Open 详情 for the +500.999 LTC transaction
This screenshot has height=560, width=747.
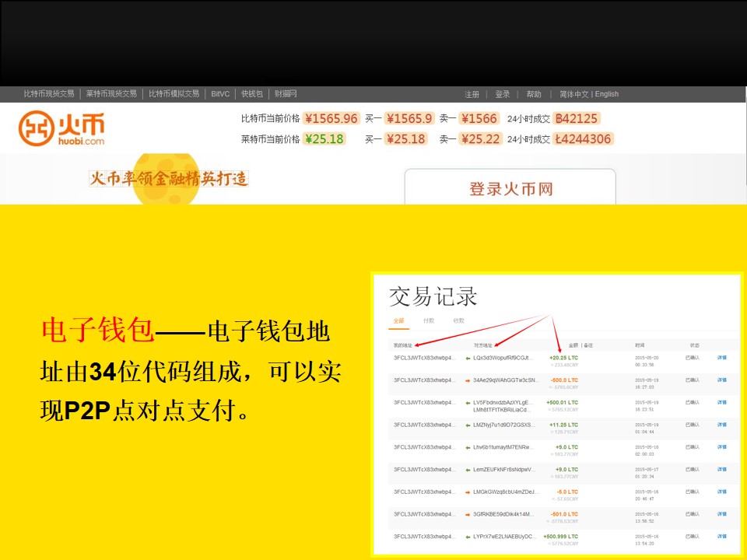(722, 537)
